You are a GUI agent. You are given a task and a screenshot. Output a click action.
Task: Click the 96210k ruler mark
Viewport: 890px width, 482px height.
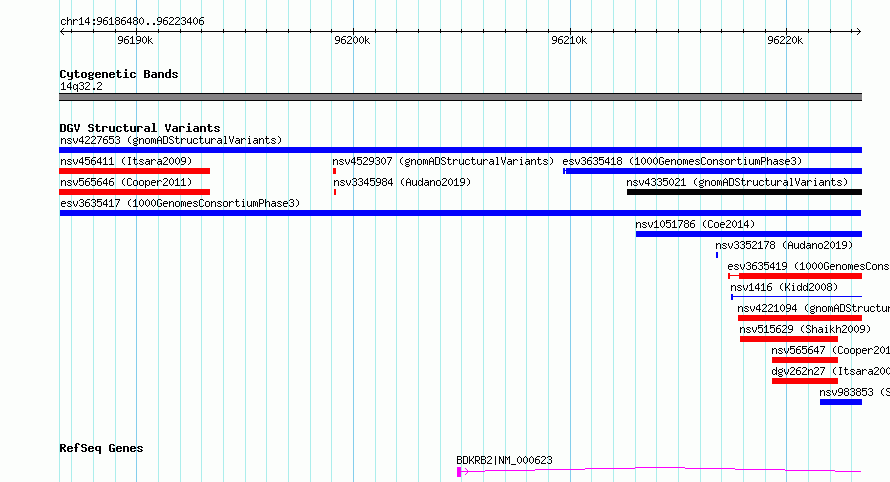click(569, 40)
